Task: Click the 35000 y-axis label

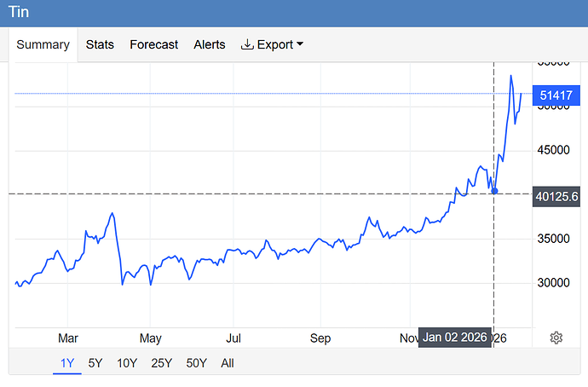Action: tap(553, 239)
